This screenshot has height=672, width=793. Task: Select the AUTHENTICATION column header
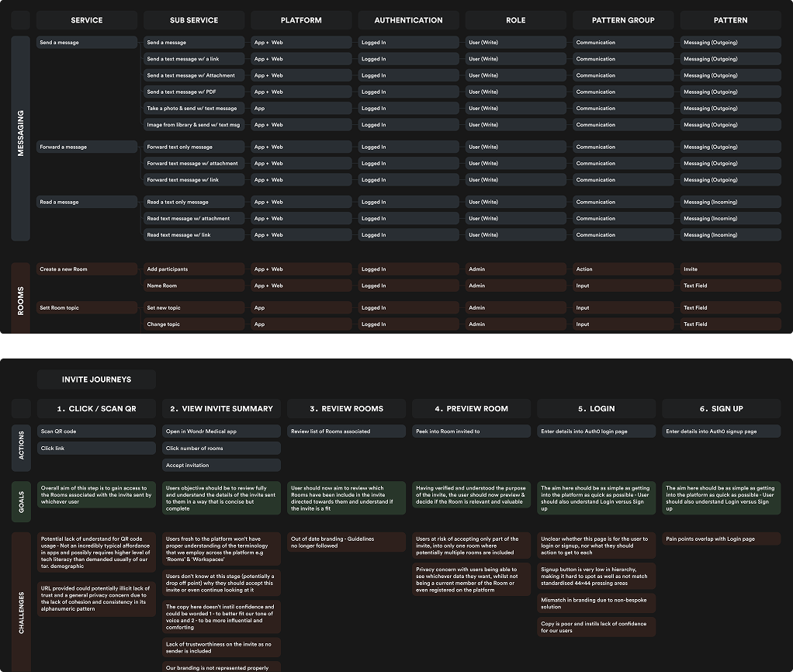point(408,20)
